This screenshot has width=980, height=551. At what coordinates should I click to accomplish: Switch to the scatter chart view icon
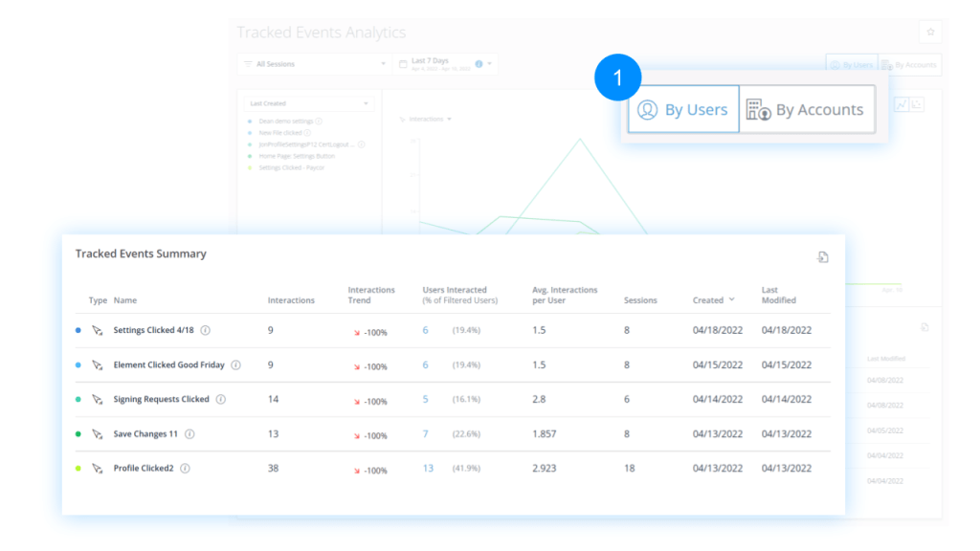click(917, 104)
